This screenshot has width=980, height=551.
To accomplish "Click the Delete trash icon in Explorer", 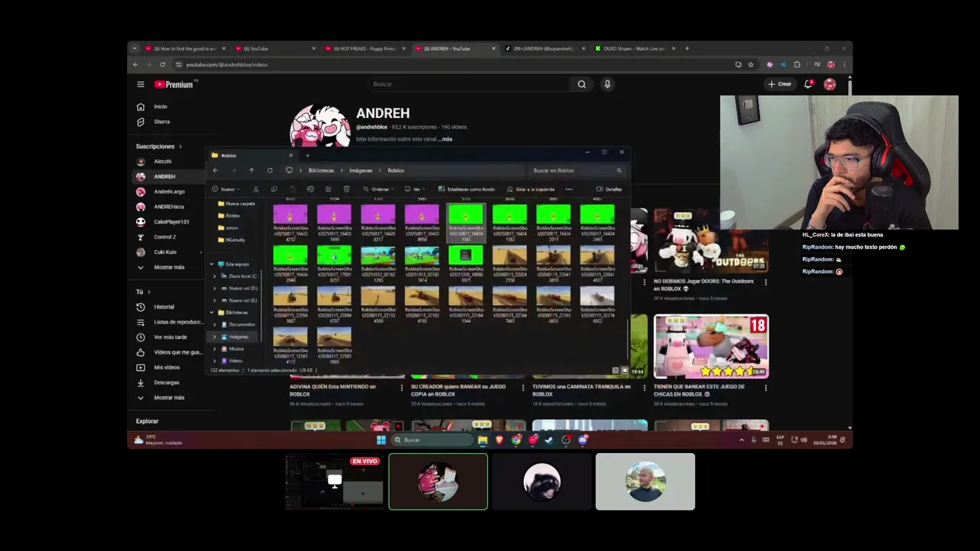I will [x=346, y=189].
